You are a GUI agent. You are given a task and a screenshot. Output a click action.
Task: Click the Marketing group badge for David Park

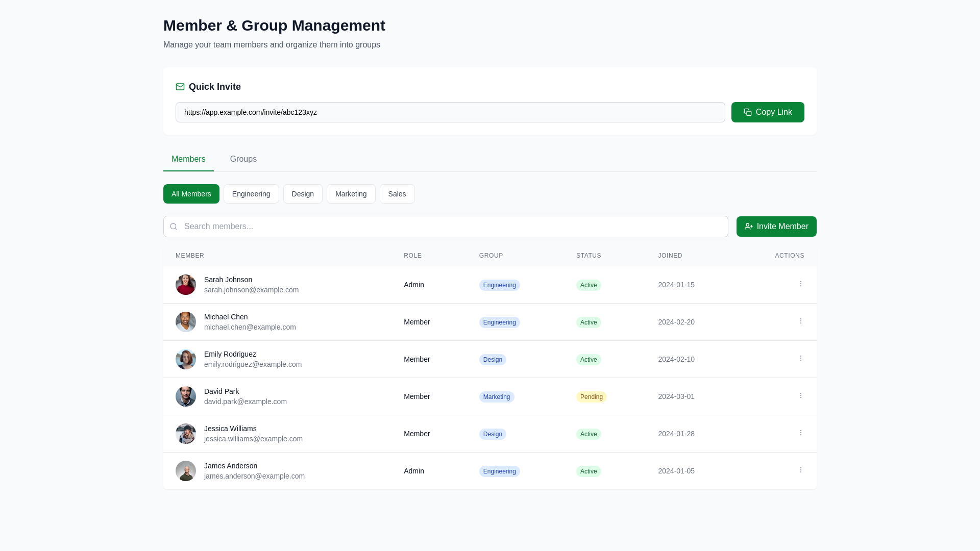496,396
